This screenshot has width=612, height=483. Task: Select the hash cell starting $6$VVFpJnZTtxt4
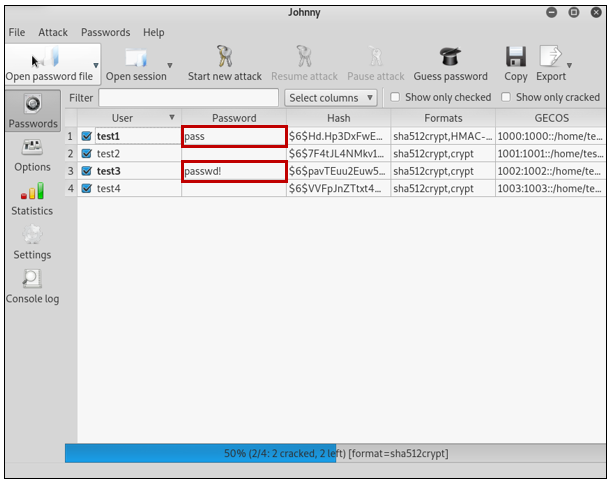[338, 188]
